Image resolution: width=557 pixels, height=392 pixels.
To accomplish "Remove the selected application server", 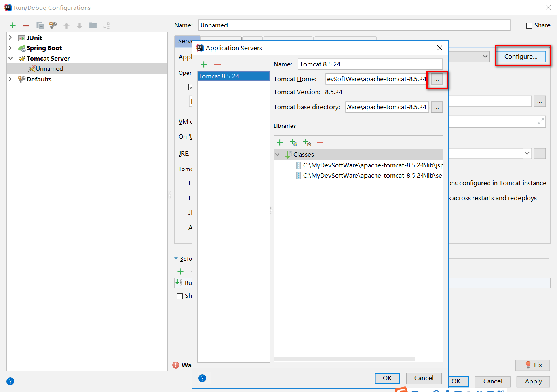I will pyautogui.click(x=217, y=64).
